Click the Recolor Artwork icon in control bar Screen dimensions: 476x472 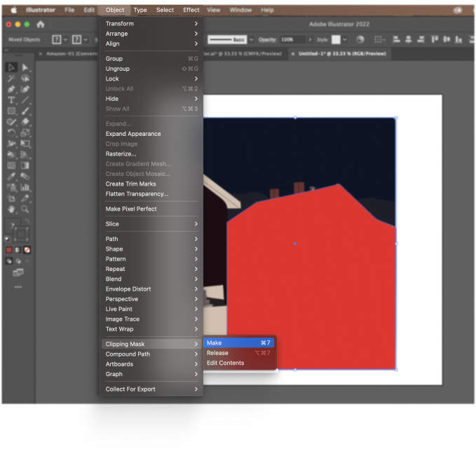[x=360, y=39]
